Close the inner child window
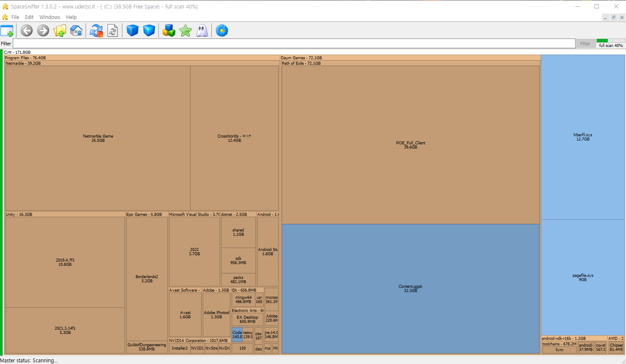The height and width of the screenshot is (364, 626). click(622, 17)
